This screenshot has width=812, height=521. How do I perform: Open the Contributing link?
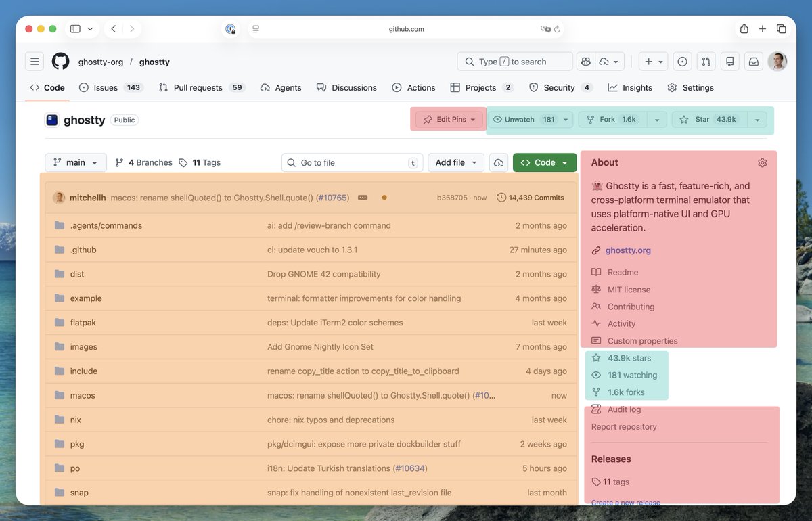[631, 307]
